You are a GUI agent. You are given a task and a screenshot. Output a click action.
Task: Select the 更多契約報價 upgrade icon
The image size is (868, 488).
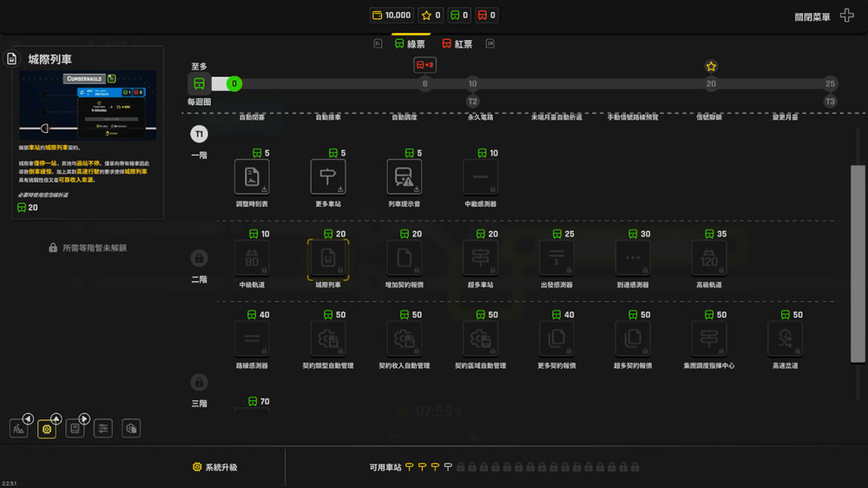(x=557, y=339)
